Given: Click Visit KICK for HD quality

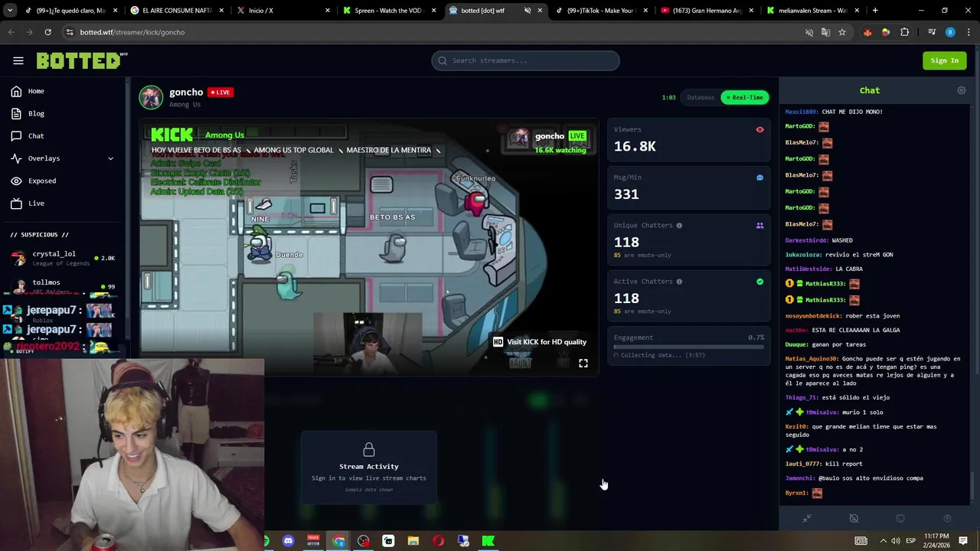Looking at the screenshot, I should pyautogui.click(x=547, y=342).
